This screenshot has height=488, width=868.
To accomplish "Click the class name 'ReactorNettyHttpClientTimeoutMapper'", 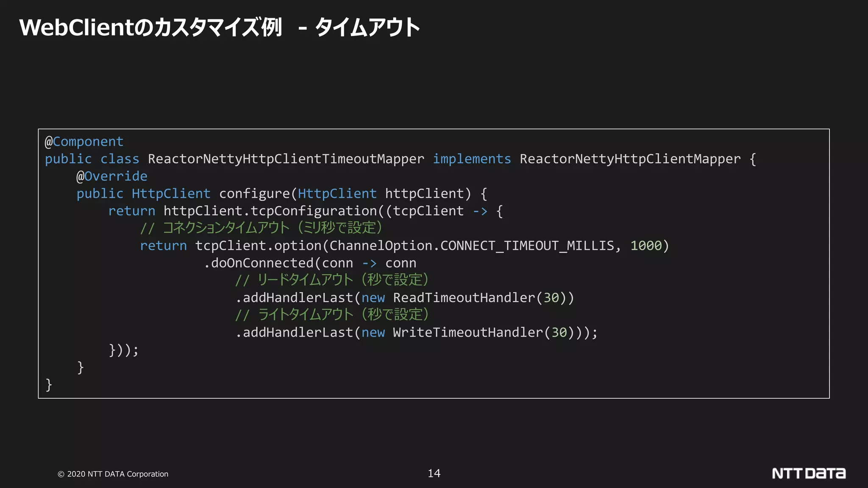I will pyautogui.click(x=286, y=159).
